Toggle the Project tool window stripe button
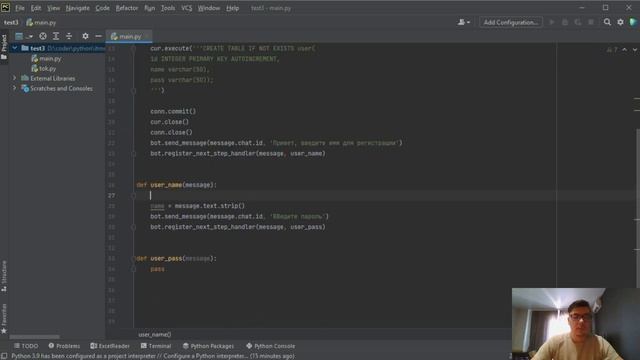640x360 pixels. 4,47
